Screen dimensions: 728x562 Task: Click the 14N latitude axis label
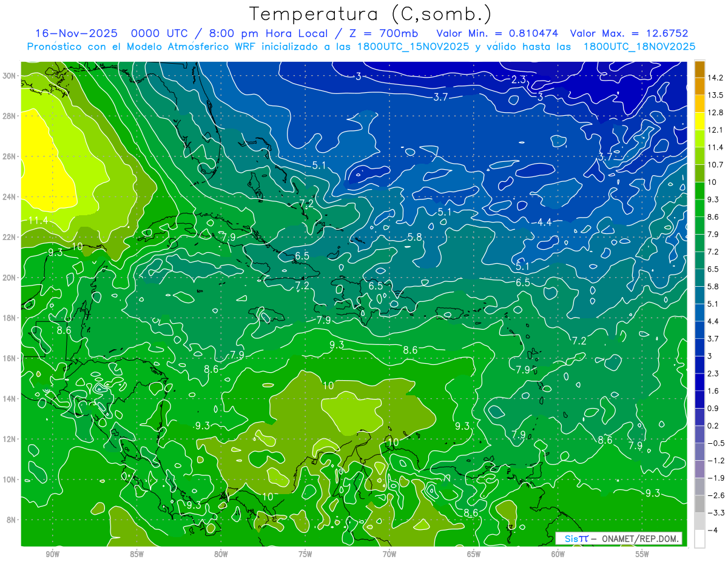tap(10, 398)
